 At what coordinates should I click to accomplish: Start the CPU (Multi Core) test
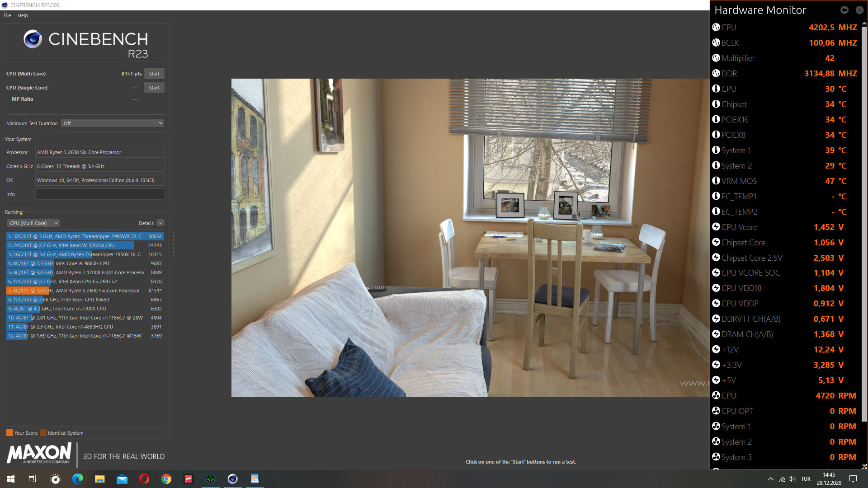(154, 74)
